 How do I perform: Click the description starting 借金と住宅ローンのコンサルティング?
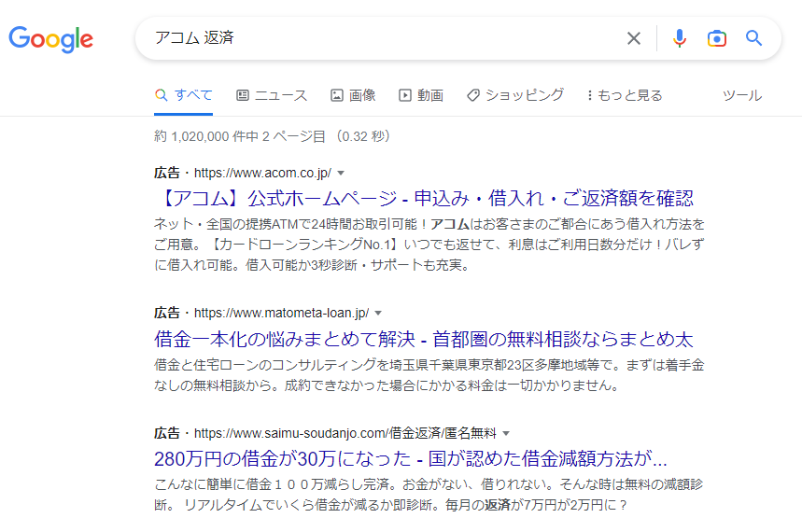[x=429, y=375]
